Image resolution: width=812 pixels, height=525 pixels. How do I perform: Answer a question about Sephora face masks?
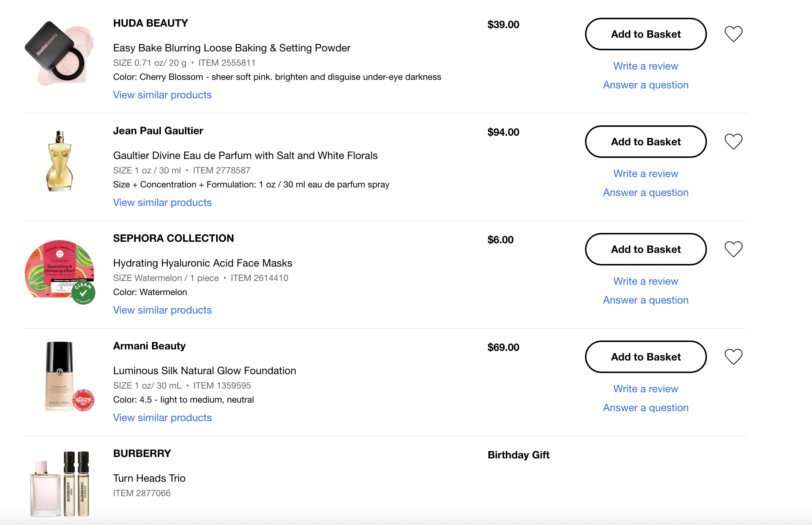point(646,300)
